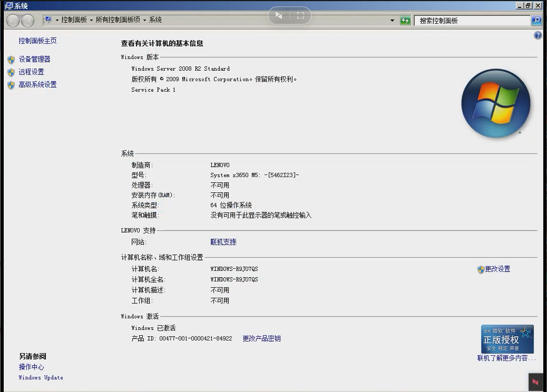
Task: Click Service Pack 1 text
Action: tap(153, 90)
